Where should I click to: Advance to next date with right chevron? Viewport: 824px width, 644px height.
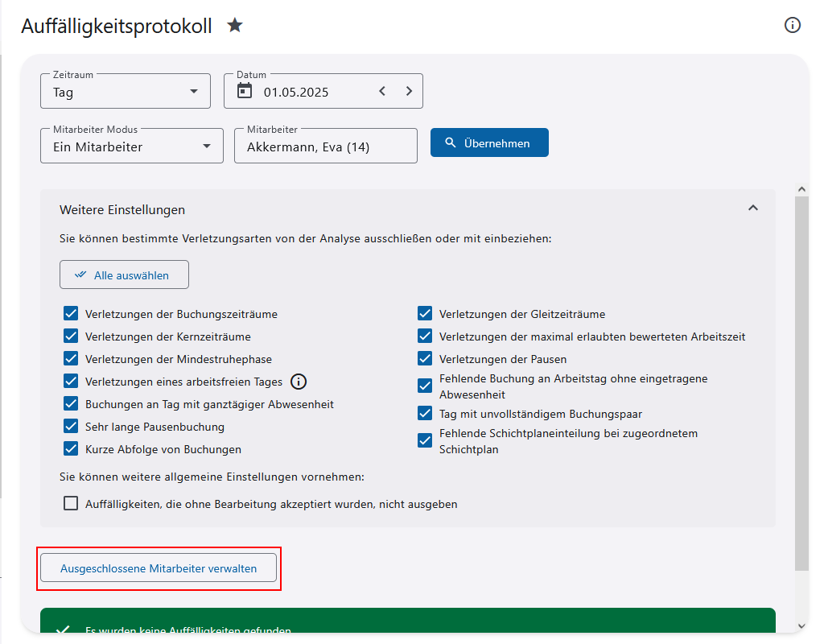click(409, 91)
